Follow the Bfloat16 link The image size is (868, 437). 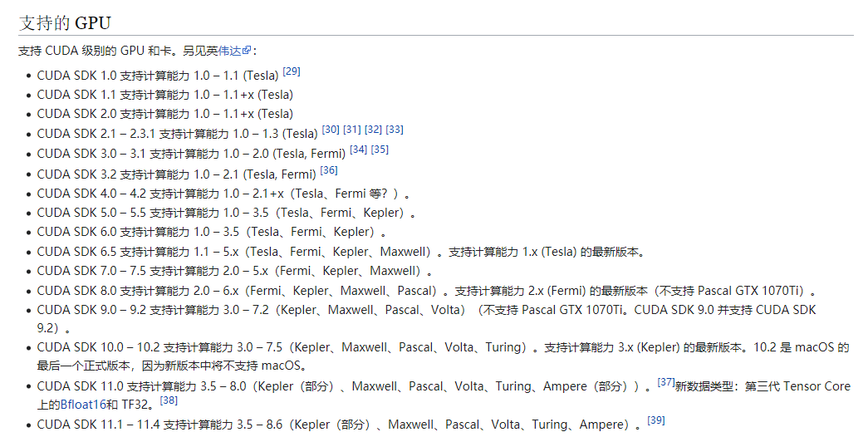(83, 405)
